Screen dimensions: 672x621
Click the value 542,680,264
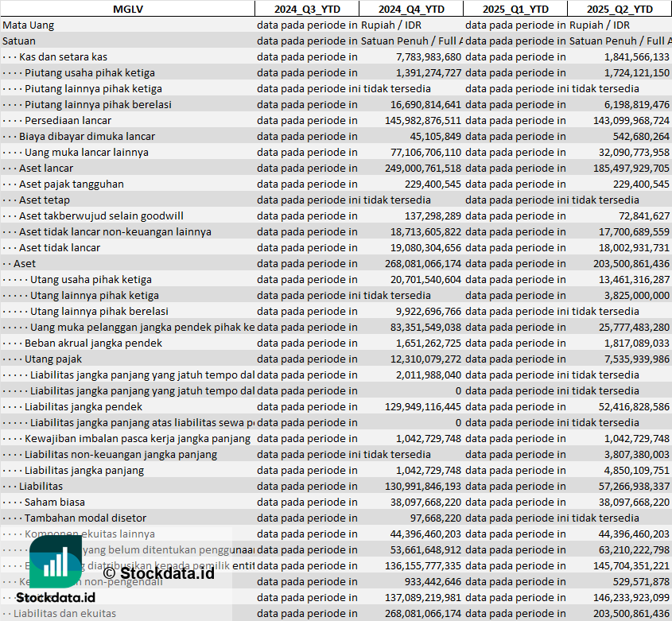[641, 136]
